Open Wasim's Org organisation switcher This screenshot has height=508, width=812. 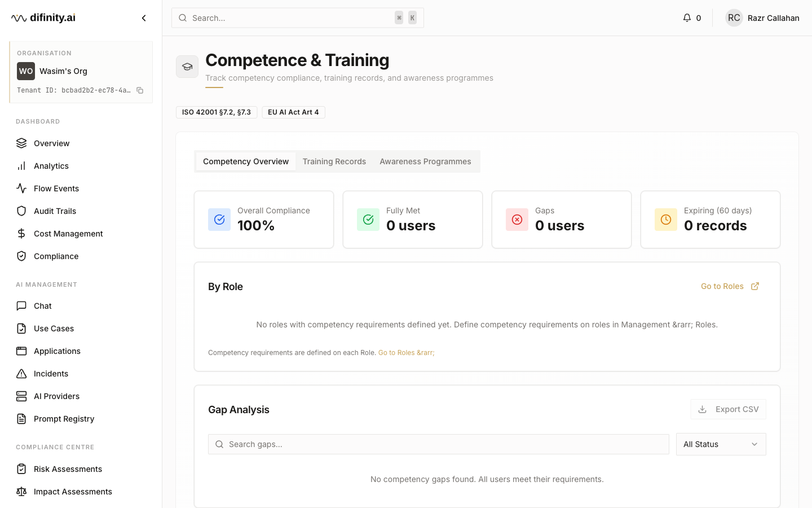pos(81,71)
